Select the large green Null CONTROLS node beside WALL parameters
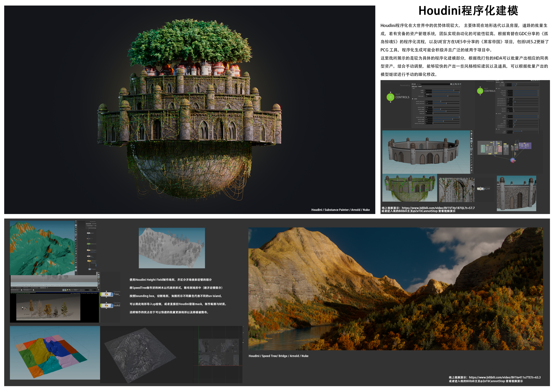 [x=390, y=97]
